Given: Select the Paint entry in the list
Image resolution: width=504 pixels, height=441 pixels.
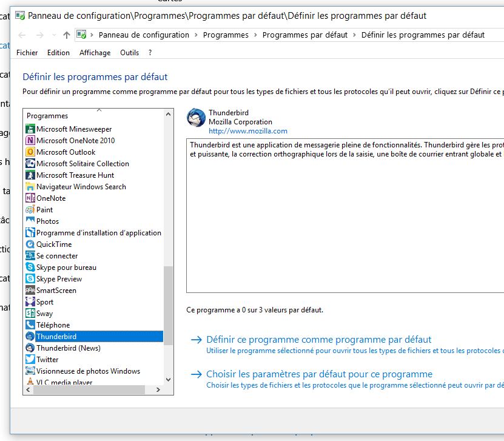Looking at the screenshot, I should coord(44,209).
